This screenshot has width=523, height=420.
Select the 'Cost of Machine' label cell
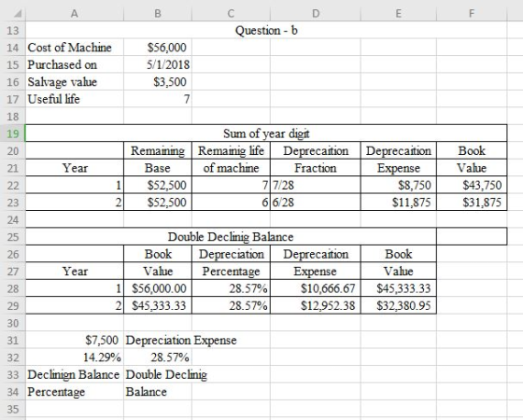pos(75,48)
